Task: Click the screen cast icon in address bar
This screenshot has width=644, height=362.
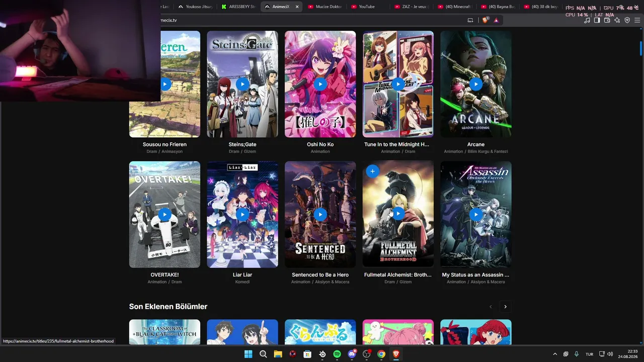Action: coord(470,20)
